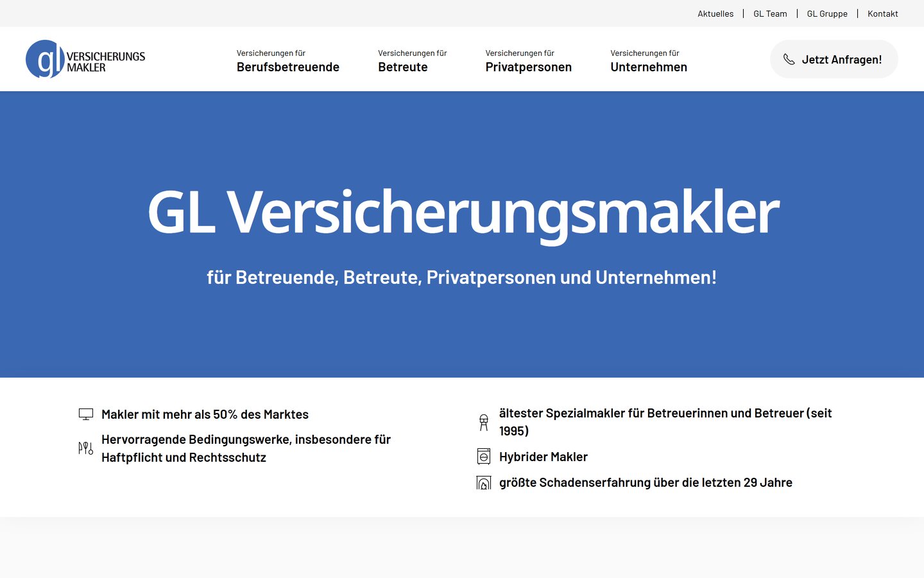
Task: Click the chair icon beside ältester Spezialmakler
Action: [484, 423]
